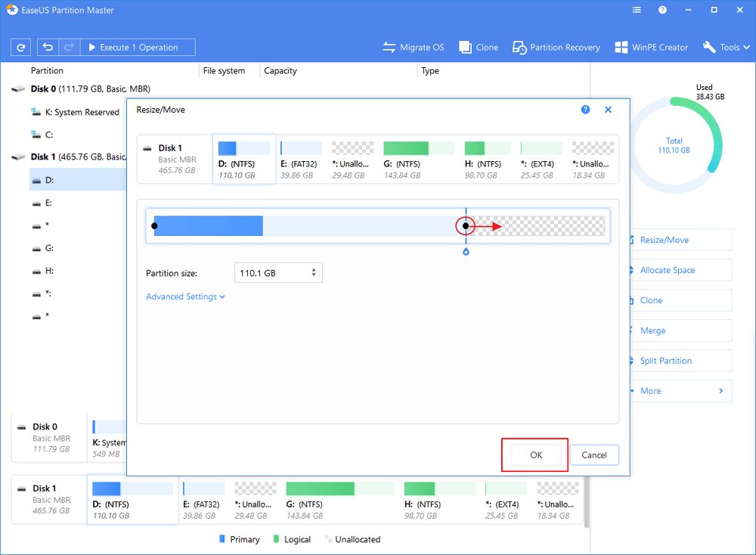Open Migrate OS tool

pos(414,47)
